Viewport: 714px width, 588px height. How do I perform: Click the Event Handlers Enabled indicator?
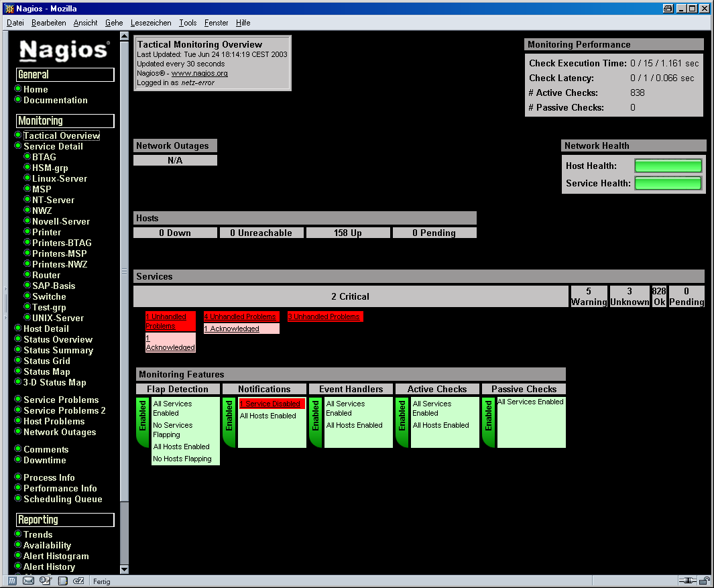click(316, 422)
